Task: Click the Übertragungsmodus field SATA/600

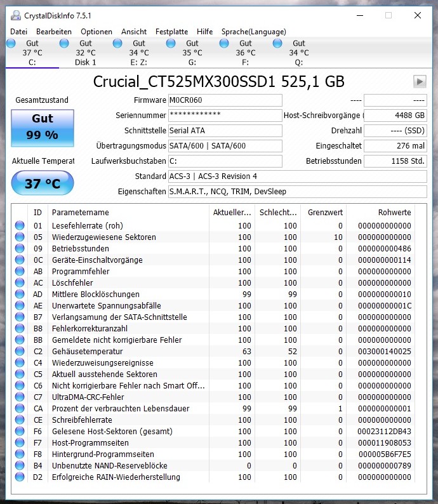Action: point(225,146)
